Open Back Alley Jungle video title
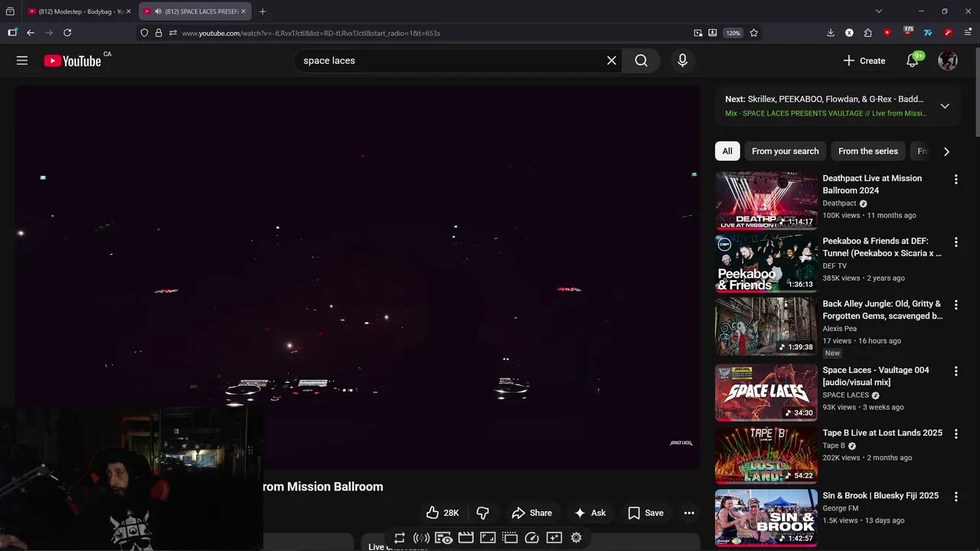This screenshot has width=980, height=551. click(882, 310)
